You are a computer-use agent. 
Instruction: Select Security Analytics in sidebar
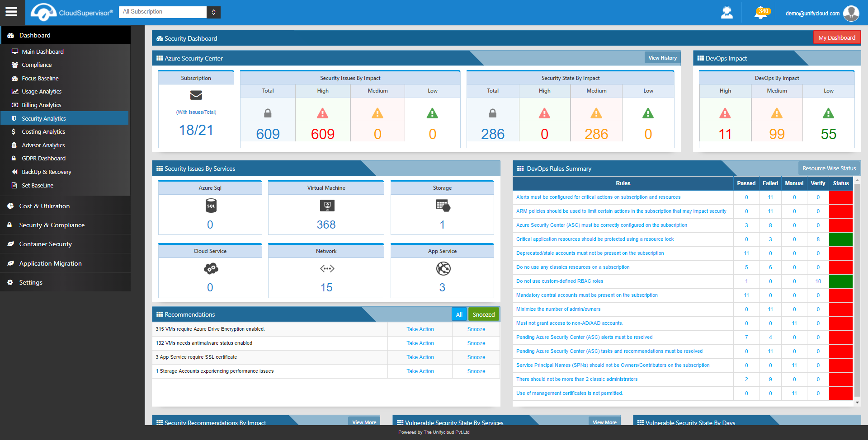[64, 118]
